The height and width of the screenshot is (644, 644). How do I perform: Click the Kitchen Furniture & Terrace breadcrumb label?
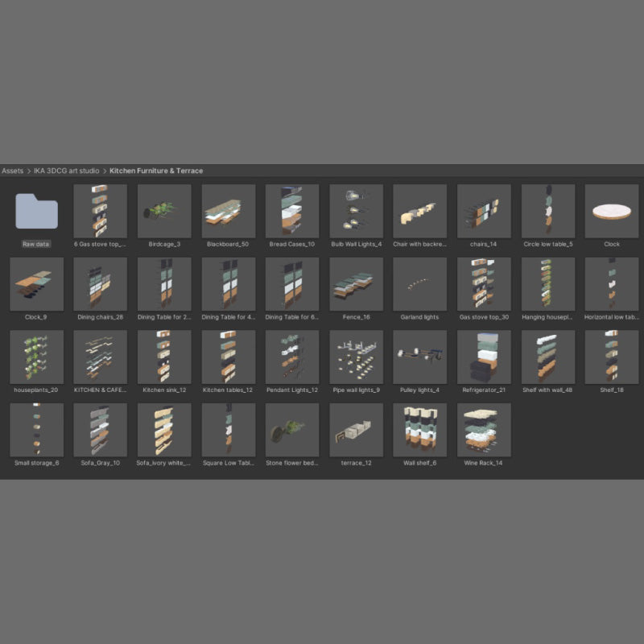pos(157,171)
